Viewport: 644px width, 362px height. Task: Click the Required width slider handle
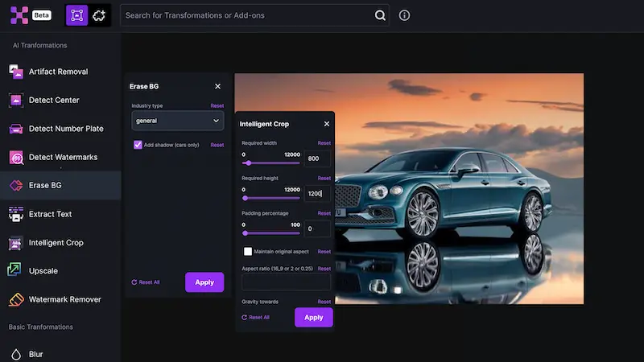248,163
